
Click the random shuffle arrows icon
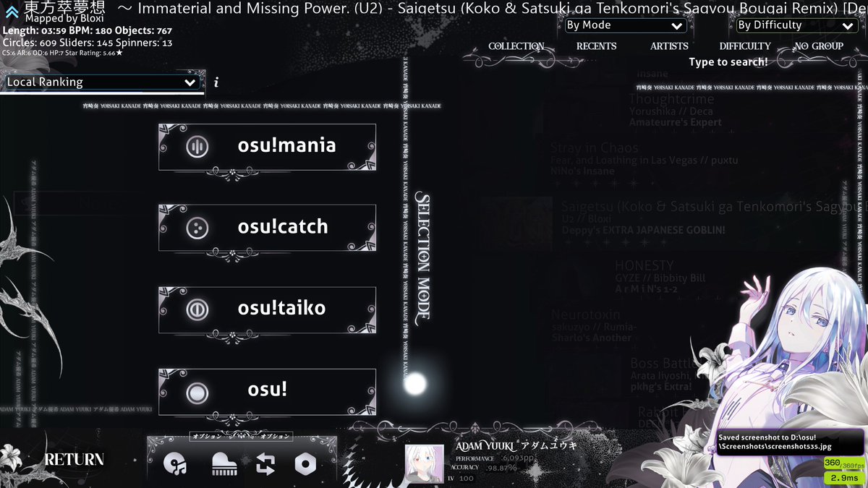coord(265,464)
